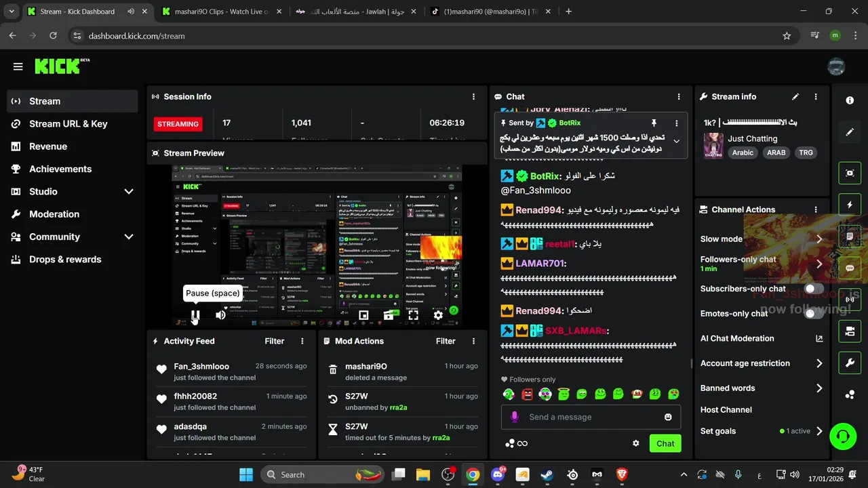Open Stream URL & Key page
The image size is (868, 488).
click(x=73, y=124)
